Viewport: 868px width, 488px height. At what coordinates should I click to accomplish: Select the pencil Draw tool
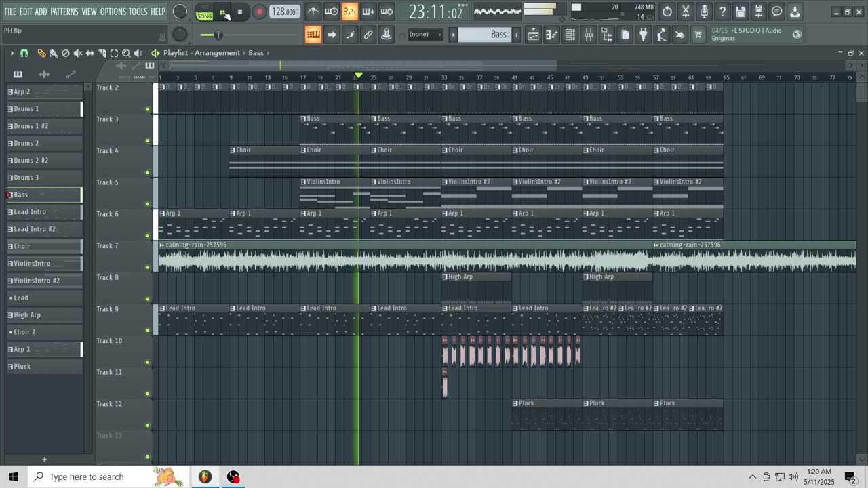[x=41, y=53]
